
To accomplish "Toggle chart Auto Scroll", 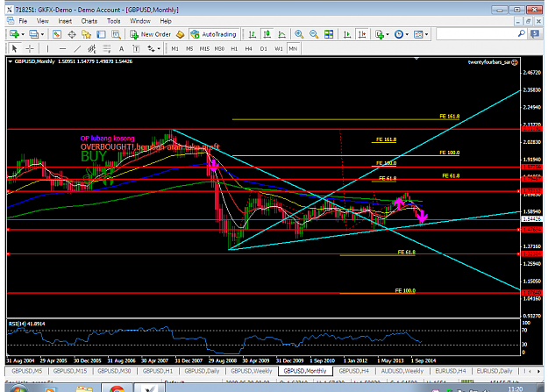I will (347, 34).
